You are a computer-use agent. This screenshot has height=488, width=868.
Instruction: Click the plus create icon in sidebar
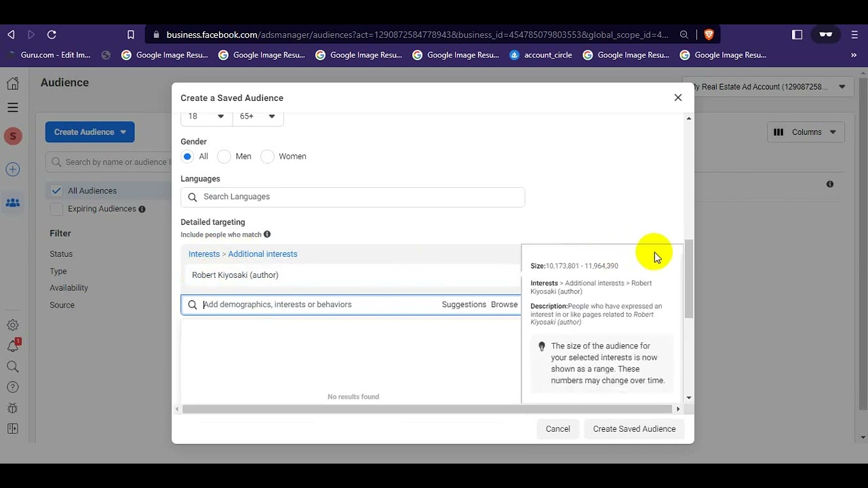pos(13,169)
